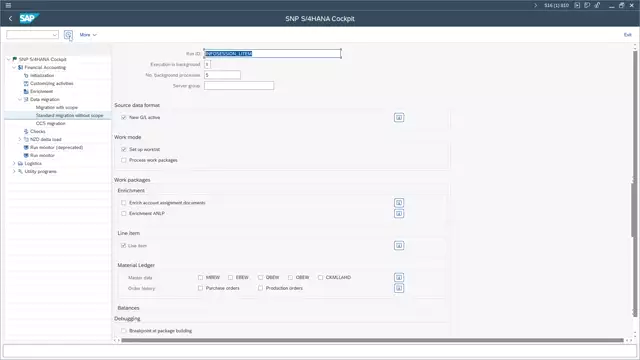
Task: Click the vertical scrollbar of the form
Action: [x=635, y=184]
